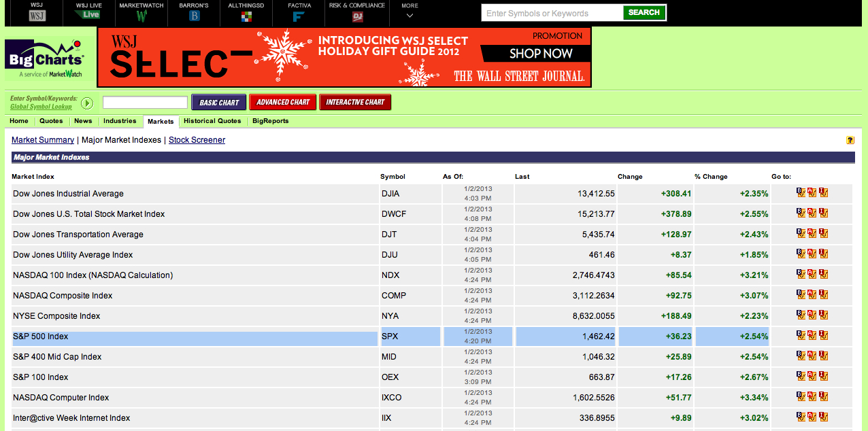Click the Advanced Chart button
This screenshot has width=868, height=431.
point(283,103)
